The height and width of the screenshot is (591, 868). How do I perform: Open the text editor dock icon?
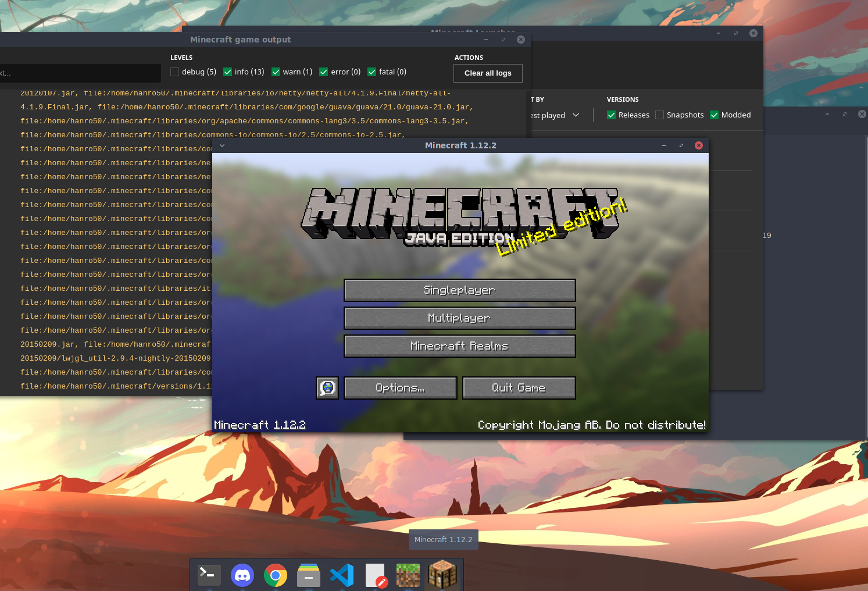click(x=376, y=575)
